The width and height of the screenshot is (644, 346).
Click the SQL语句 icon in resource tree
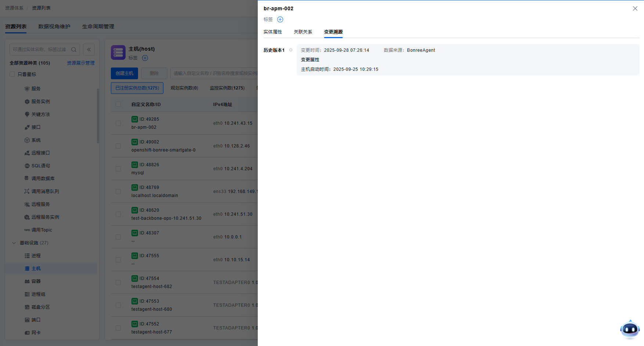(x=27, y=166)
